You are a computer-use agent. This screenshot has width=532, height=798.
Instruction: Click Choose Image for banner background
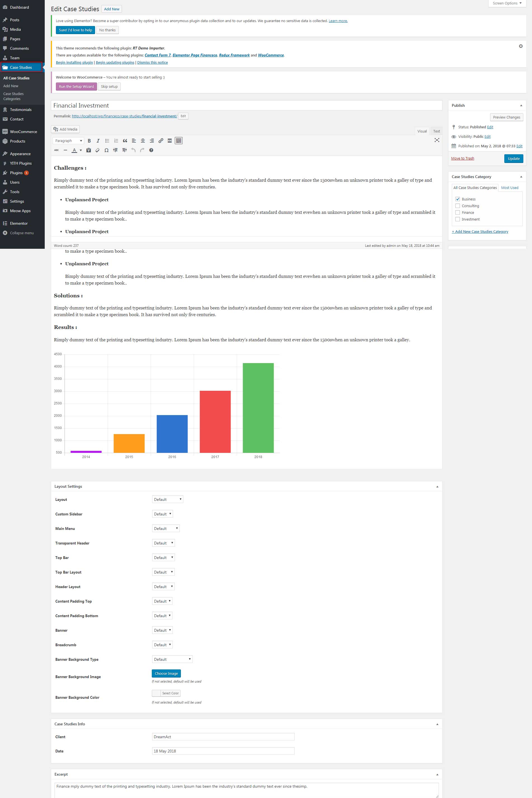(166, 674)
